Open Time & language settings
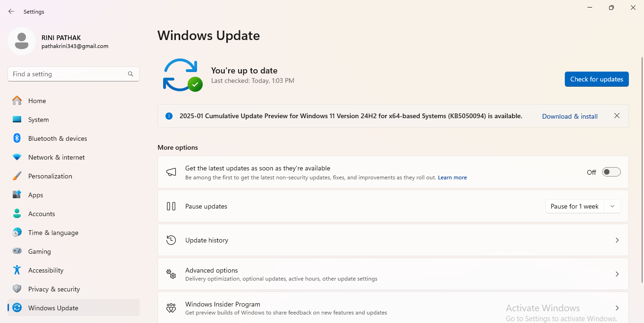This screenshot has width=644, height=323. [x=53, y=233]
